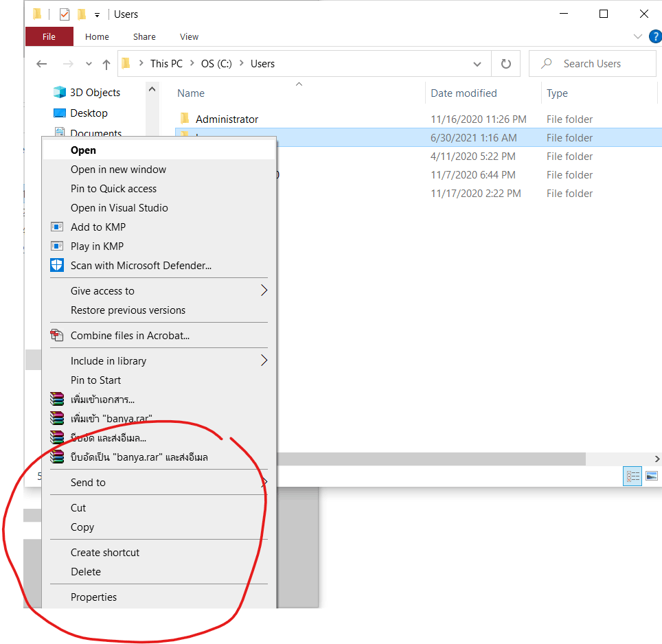The image size is (662, 644).
Task: Open the recent locations dropdown arrow
Action: [89, 64]
